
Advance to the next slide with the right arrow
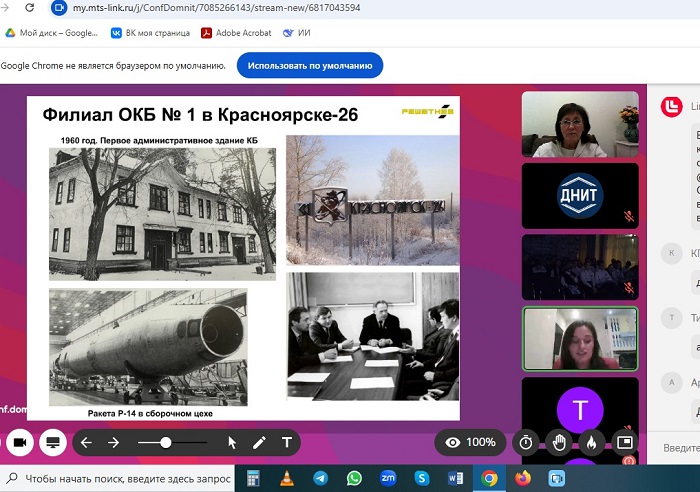(x=113, y=442)
